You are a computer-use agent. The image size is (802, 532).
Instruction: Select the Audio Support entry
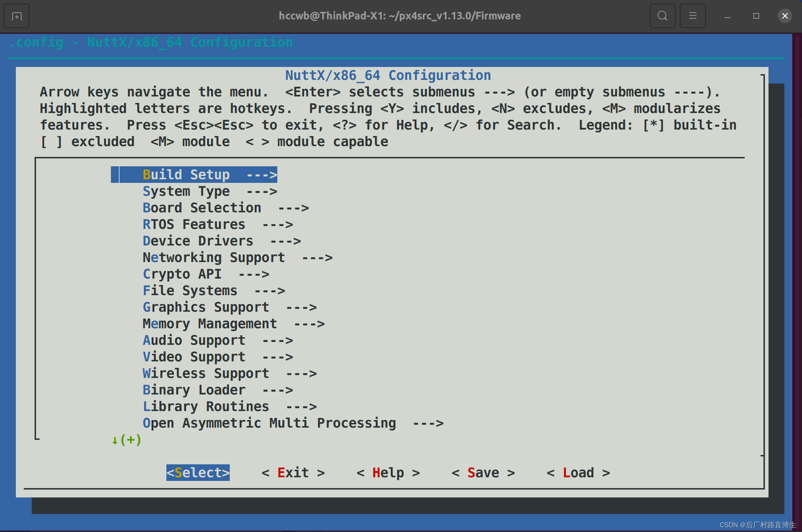click(x=218, y=341)
